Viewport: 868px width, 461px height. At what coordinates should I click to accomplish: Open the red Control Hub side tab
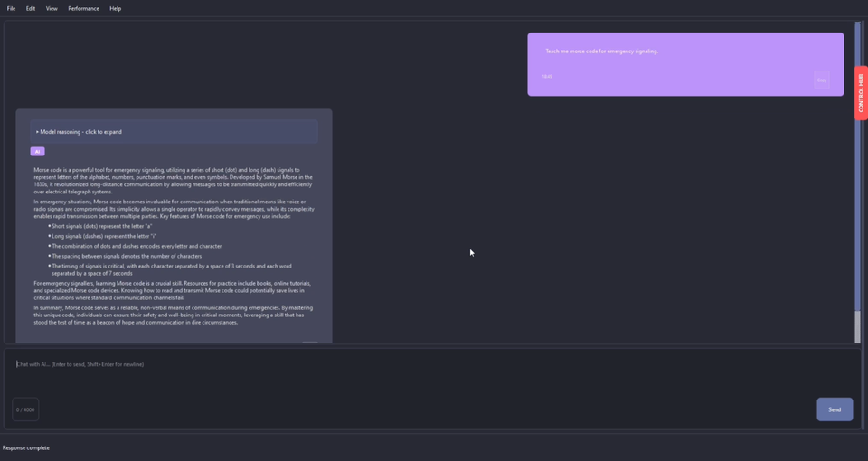(861, 93)
